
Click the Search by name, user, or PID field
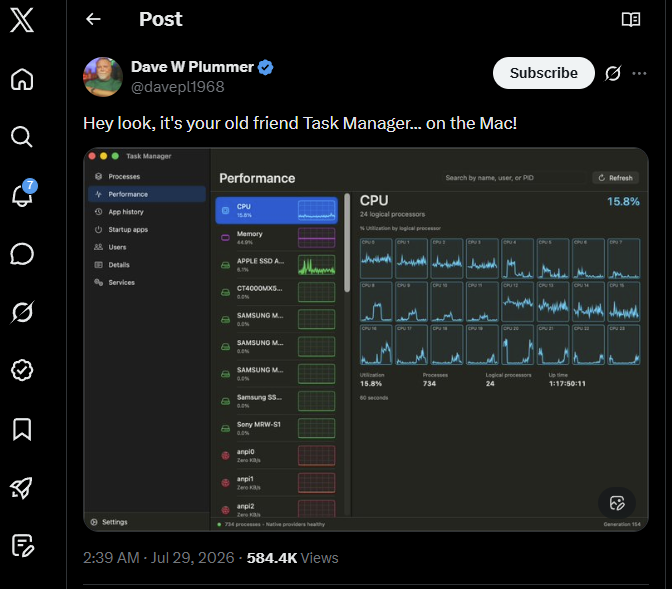(514, 178)
